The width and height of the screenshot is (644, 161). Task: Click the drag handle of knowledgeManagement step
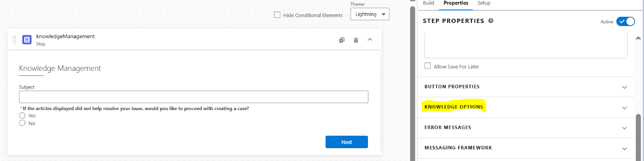point(14,40)
